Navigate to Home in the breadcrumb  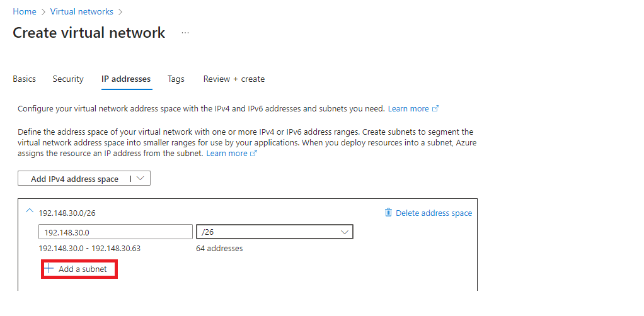point(25,11)
